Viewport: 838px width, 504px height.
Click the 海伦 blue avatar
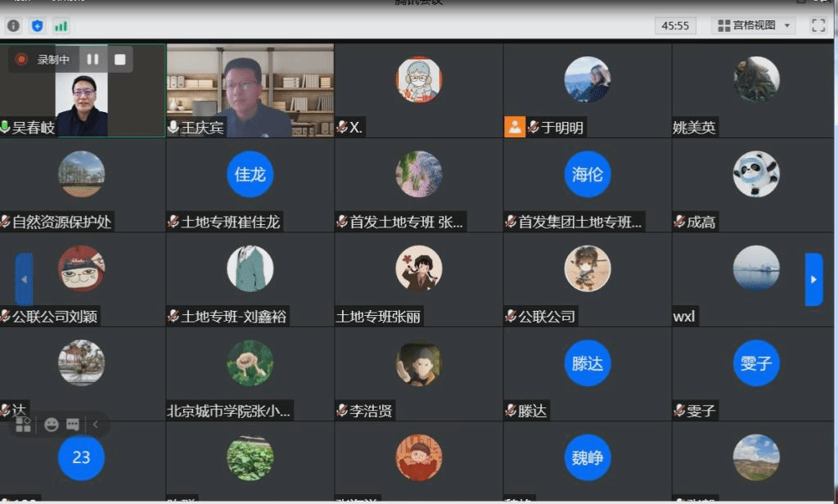(x=588, y=174)
